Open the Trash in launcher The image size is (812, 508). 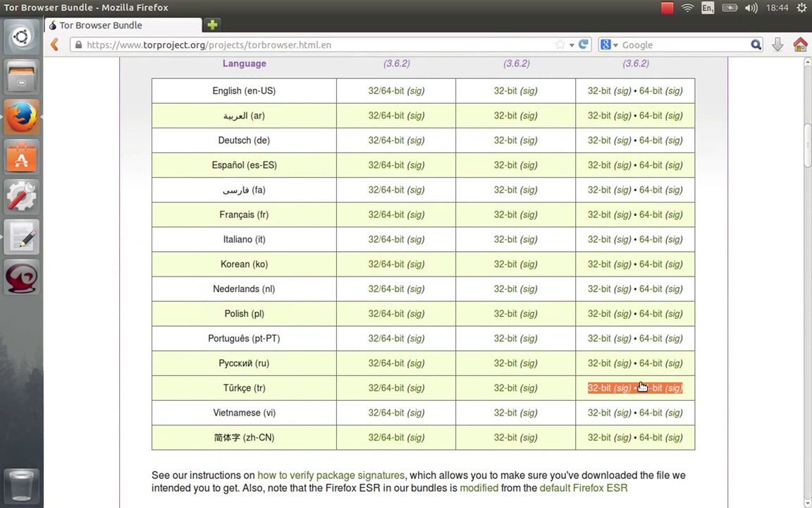point(21,485)
